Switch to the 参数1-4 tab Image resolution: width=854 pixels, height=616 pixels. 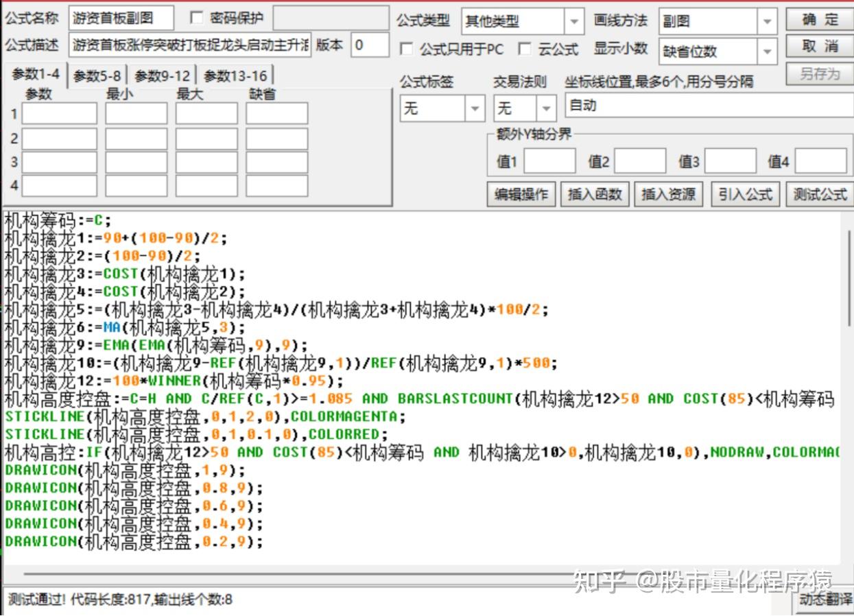(x=35, y=74)
